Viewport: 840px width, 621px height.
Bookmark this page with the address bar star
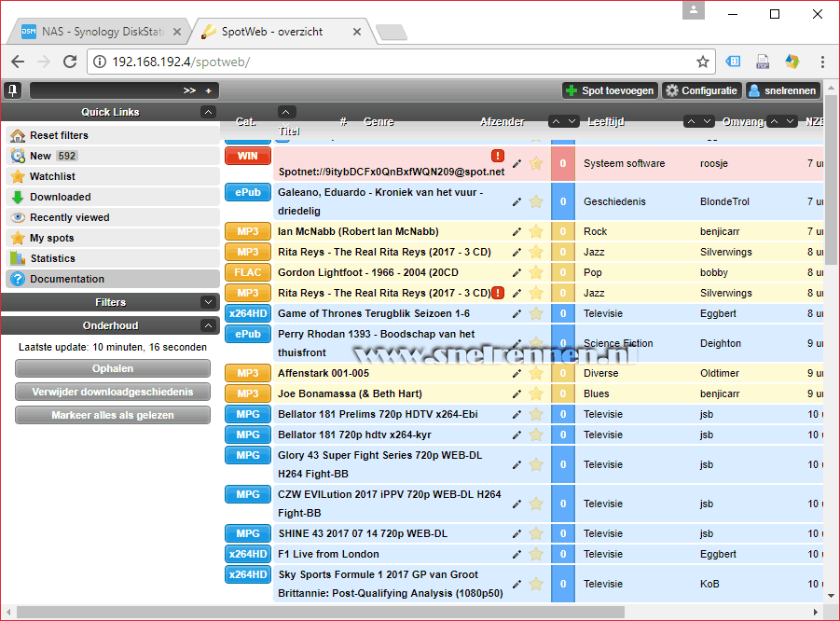(x=703, y=62)
